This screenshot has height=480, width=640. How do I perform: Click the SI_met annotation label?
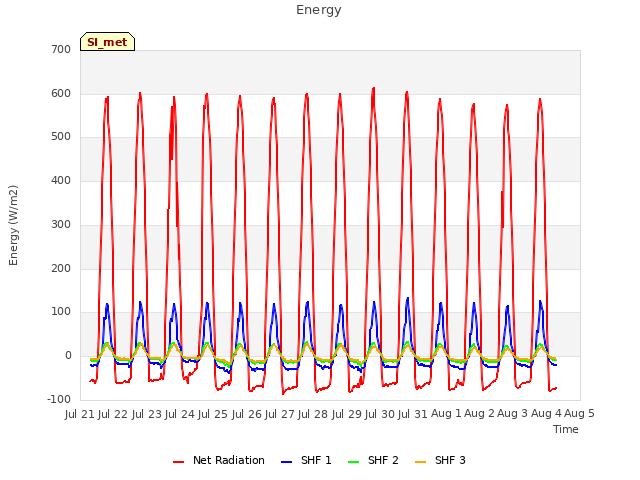tap(107, 42)
